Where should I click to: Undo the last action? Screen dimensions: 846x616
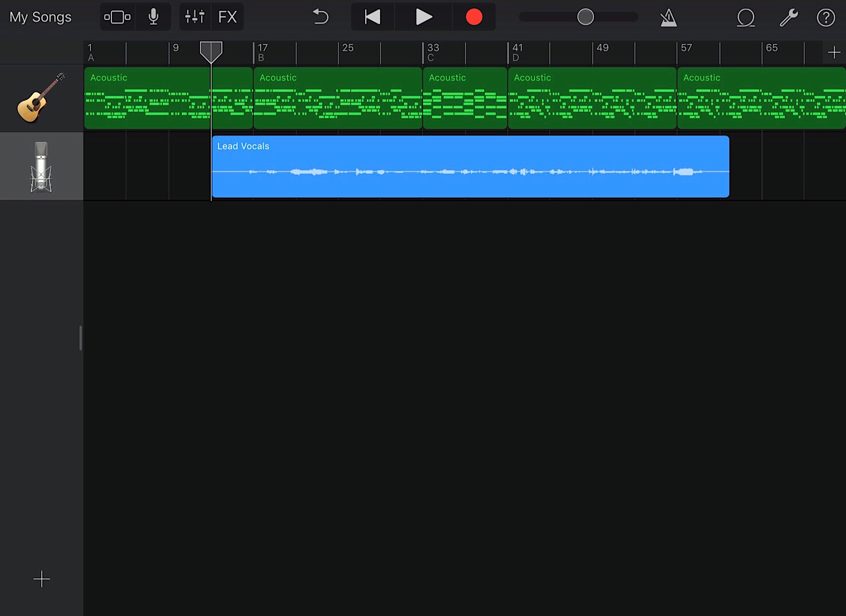coord(321,17)
